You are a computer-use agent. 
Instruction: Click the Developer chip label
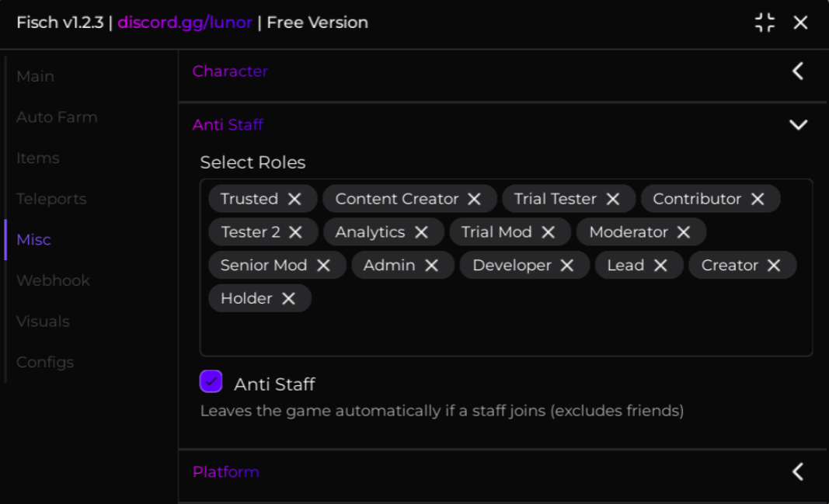(x=512, y=266)
